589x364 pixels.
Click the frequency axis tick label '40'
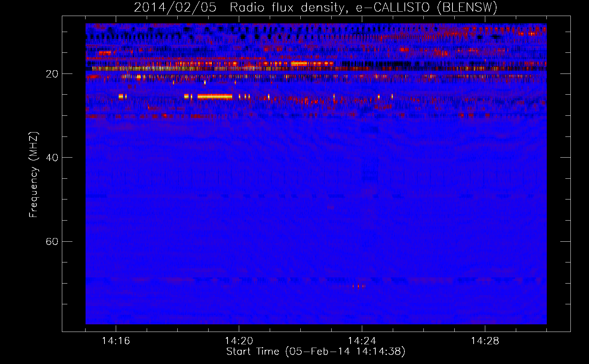[x=52, y=158]
